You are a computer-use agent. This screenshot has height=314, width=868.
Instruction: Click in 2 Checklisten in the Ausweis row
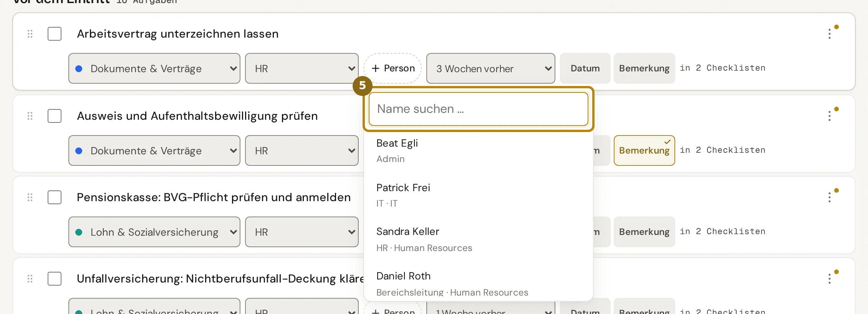(723, 150)
